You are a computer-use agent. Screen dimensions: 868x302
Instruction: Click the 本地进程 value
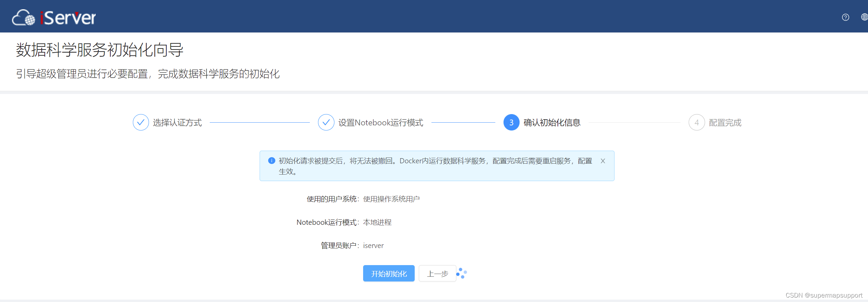377,222
